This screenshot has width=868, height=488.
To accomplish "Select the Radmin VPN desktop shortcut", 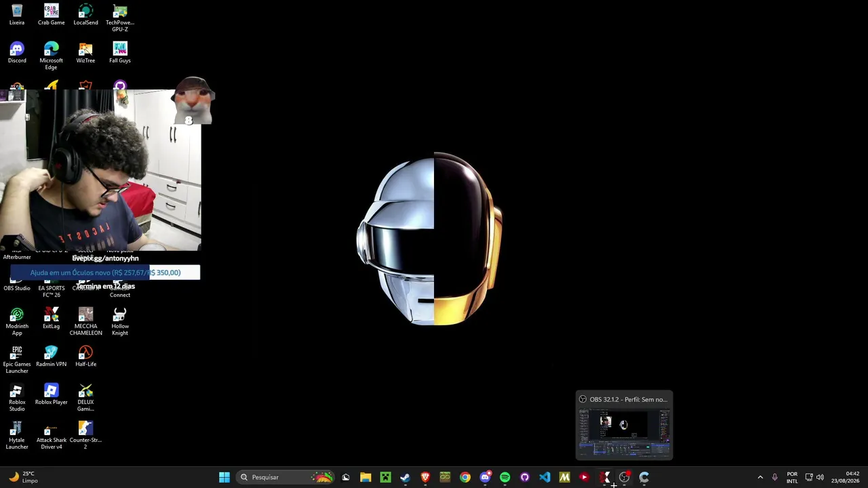I will click(52, 357).
